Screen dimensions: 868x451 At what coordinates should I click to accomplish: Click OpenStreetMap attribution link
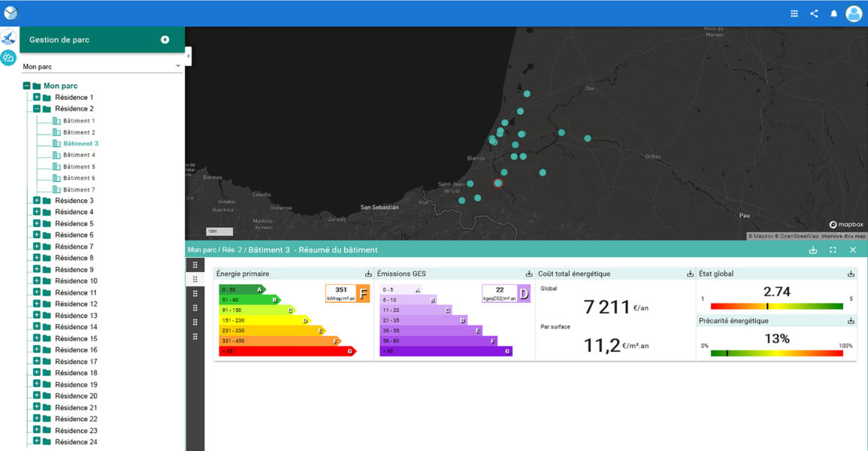[x=797, y=236]
